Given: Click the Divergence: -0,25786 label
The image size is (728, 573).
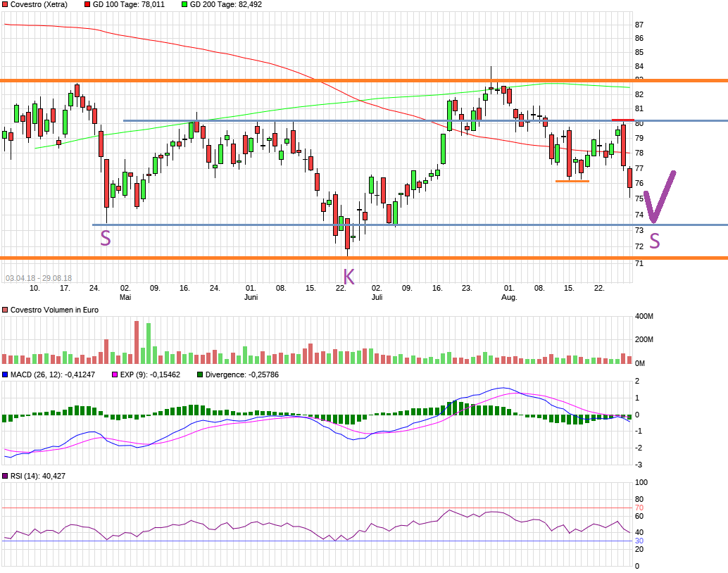Looking at the screenshot, I should click(x=242, y=374).
